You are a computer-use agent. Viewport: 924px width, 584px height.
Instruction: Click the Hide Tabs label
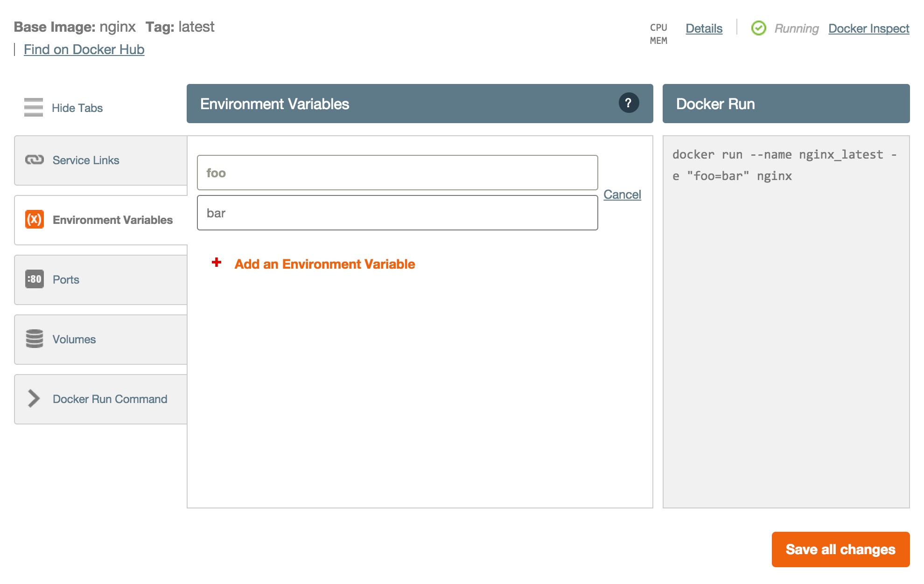coord(77,108)
